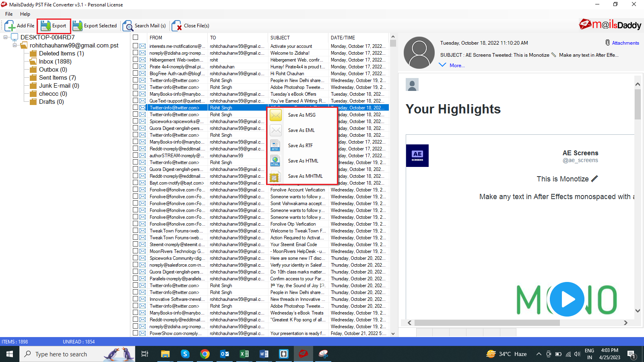Choose Save As RTF icon in context menu

pyautogui.click(x=276, y=146)
